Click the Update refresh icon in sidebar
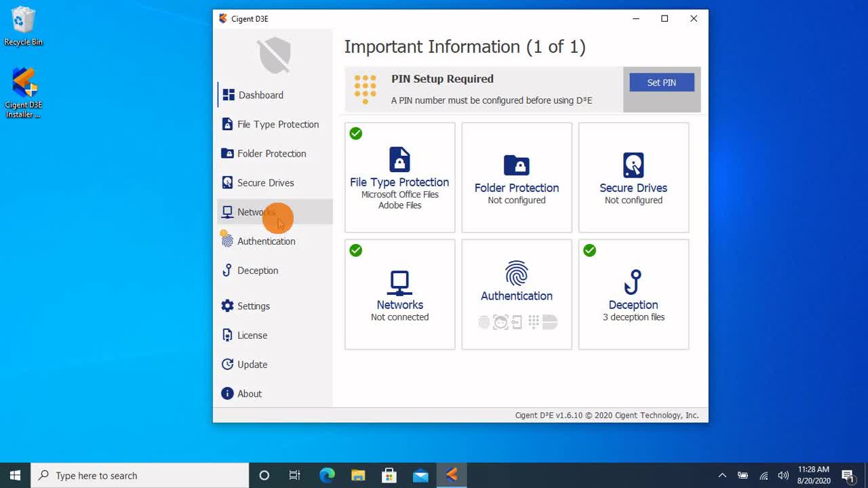The image size is (868, 488). tap(227, 364)
